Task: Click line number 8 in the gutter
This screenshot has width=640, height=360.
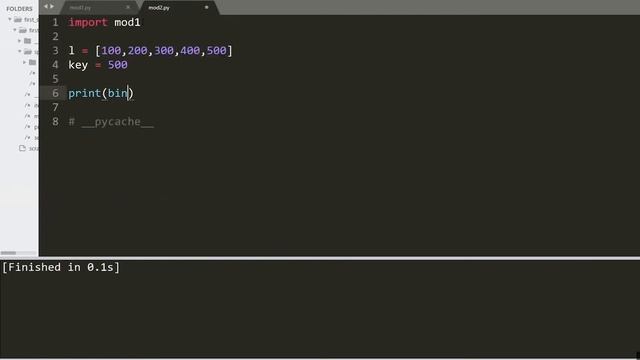Action: (55, 122)
